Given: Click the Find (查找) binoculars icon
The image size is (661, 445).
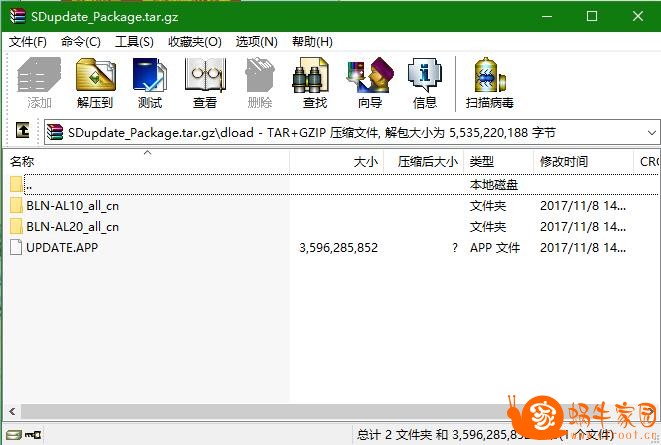Looking at the screenshot, I should [x=311, y=75].
